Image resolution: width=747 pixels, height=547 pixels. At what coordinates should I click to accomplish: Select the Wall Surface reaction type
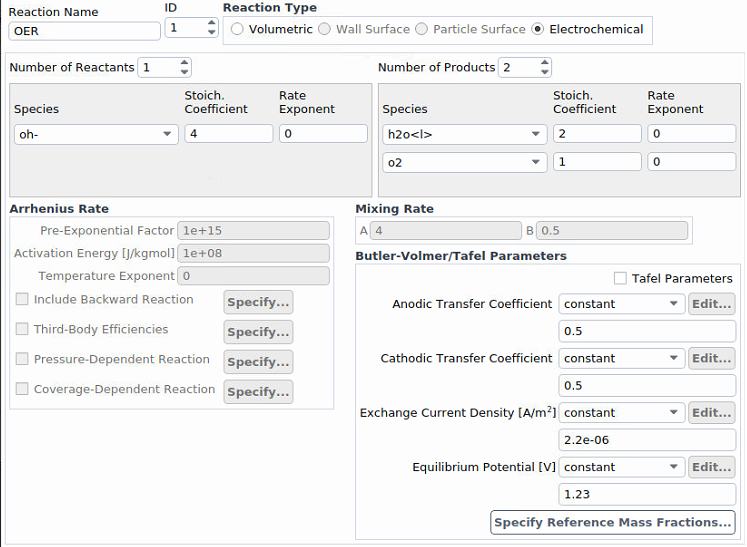point(324,29)
